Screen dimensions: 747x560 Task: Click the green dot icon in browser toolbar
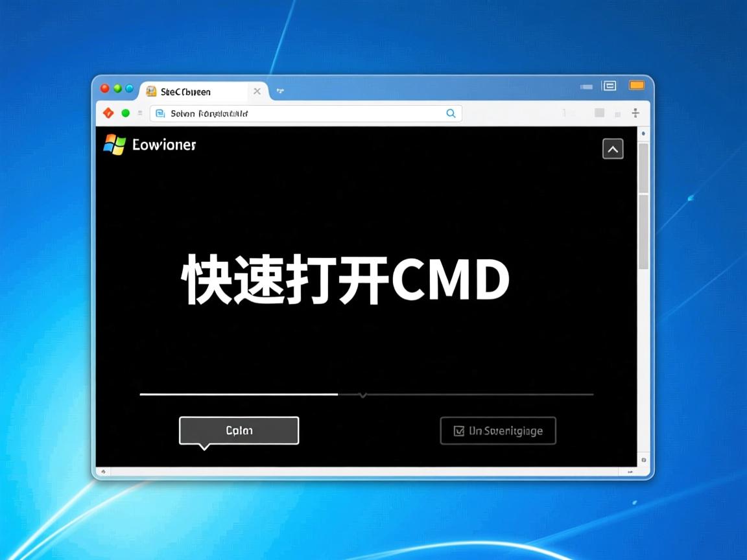125,113
